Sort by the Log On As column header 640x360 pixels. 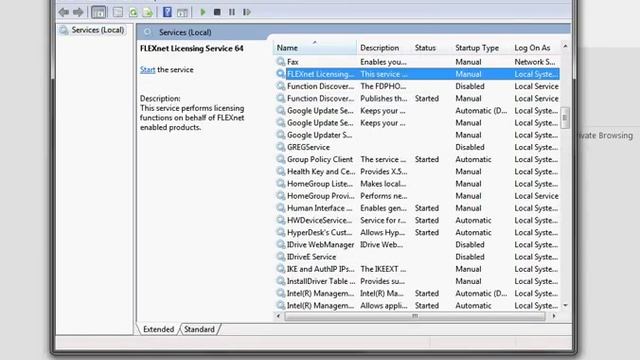point(535,48)
